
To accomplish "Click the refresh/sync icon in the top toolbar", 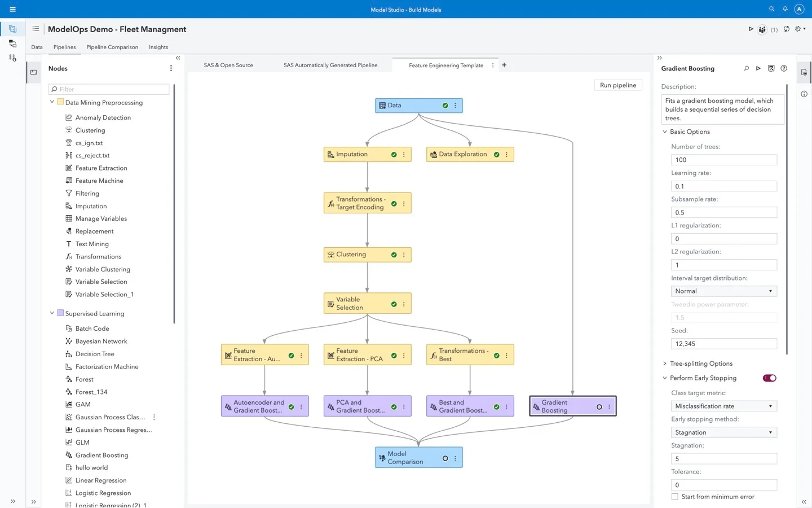I will pyautogui.click(x=786, y=29).
